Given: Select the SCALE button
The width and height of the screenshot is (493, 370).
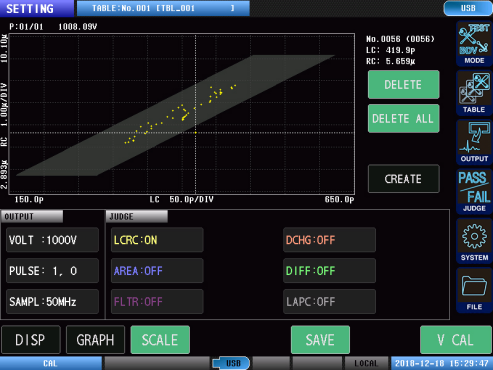Looking at the screenshot, I should coord(160,340).
